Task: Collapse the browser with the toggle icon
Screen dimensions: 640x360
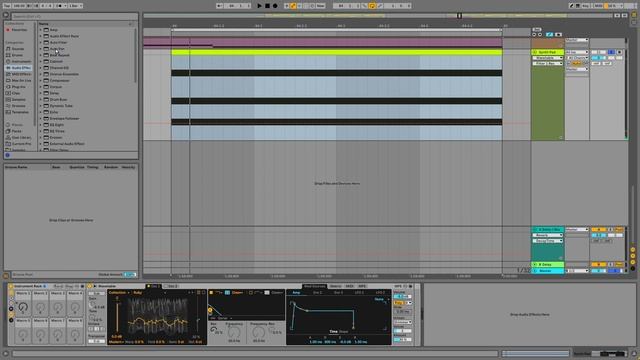Action: point(6,16)
